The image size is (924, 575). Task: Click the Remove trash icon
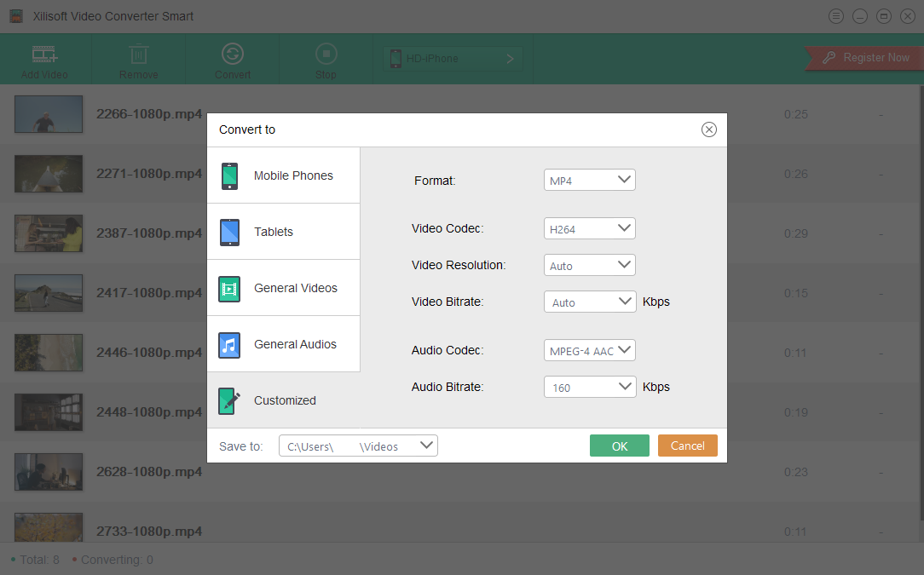[138, 55]
